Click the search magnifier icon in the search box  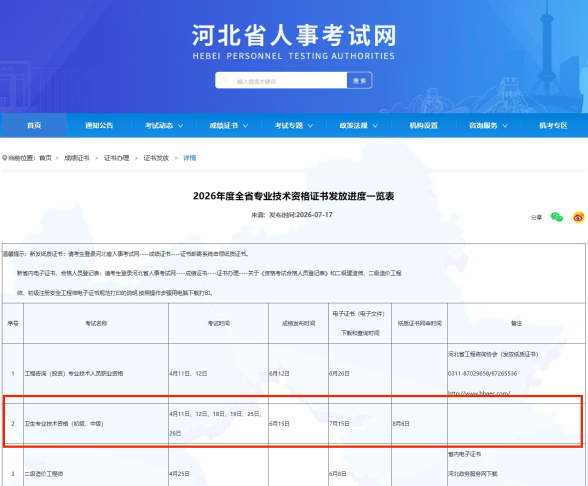(x=226, y=80)
